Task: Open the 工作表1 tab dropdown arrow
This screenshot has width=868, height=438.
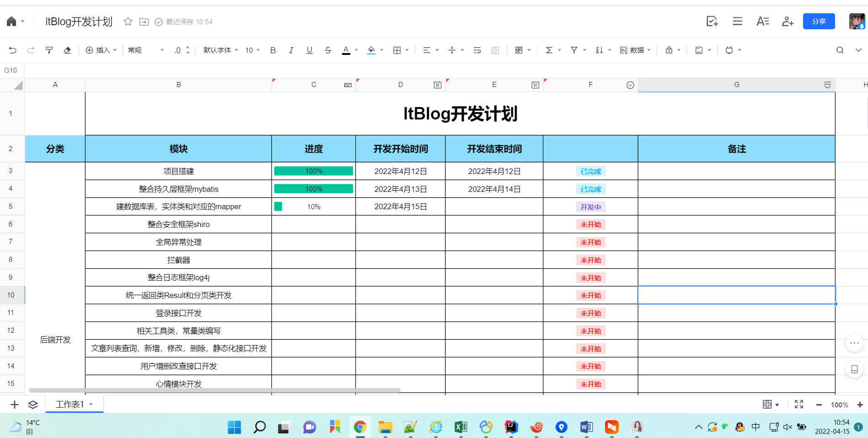Action: (x=91, y=404)
